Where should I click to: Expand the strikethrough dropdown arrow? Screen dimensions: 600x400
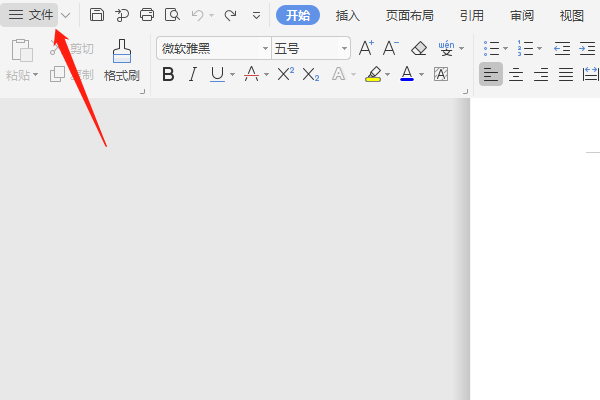(266, 75)
